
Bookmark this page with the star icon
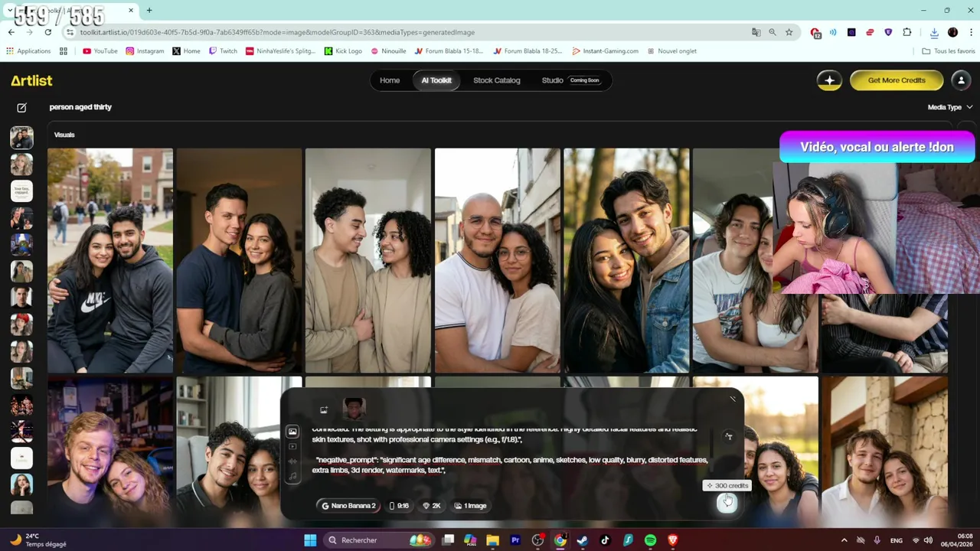tap(789, 32)
